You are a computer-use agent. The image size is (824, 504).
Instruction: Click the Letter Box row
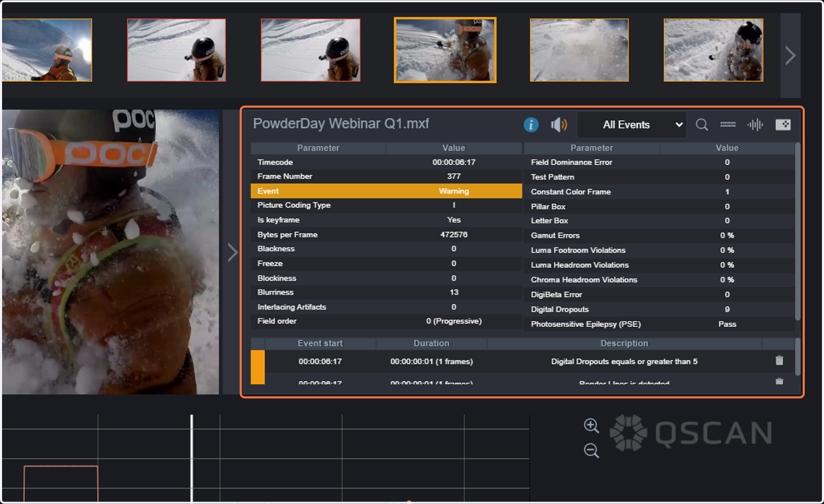(x=659, y=221)
